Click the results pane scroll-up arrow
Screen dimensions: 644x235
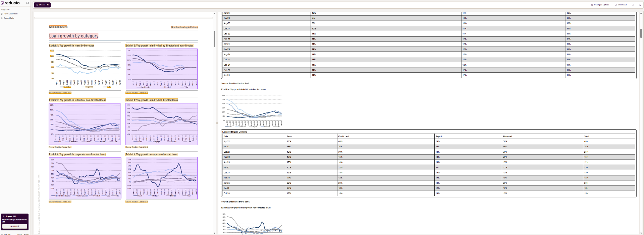tap(641, 13)
